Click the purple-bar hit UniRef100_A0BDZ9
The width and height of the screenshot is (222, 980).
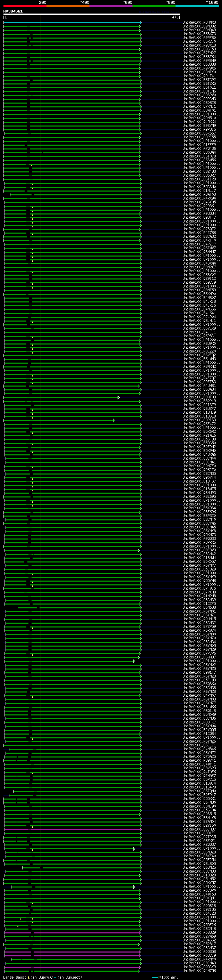coord(199,932)
